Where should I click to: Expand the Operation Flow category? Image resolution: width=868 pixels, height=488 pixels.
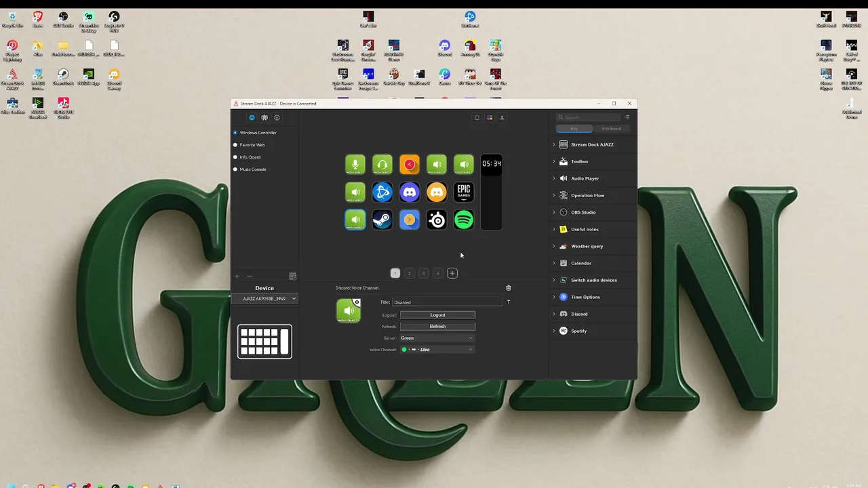point(593,195)
